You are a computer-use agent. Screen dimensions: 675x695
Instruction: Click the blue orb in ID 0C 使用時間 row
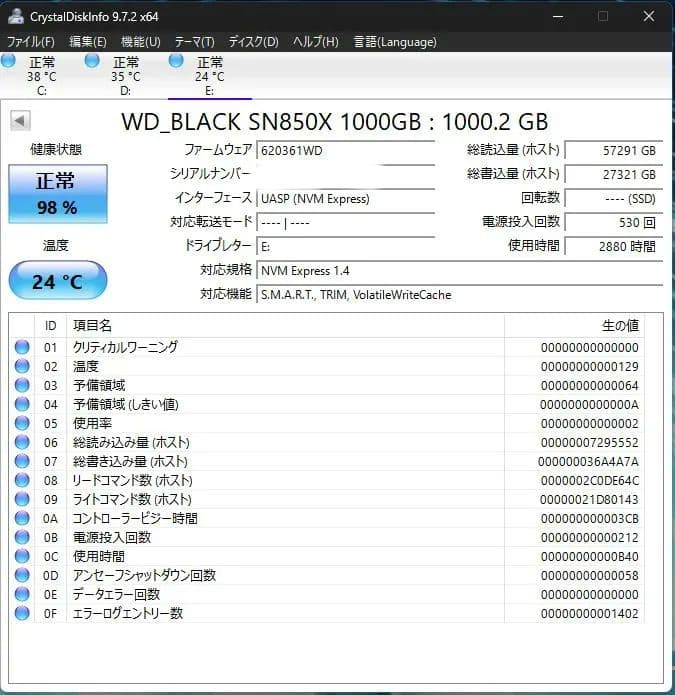click(22, 556)
